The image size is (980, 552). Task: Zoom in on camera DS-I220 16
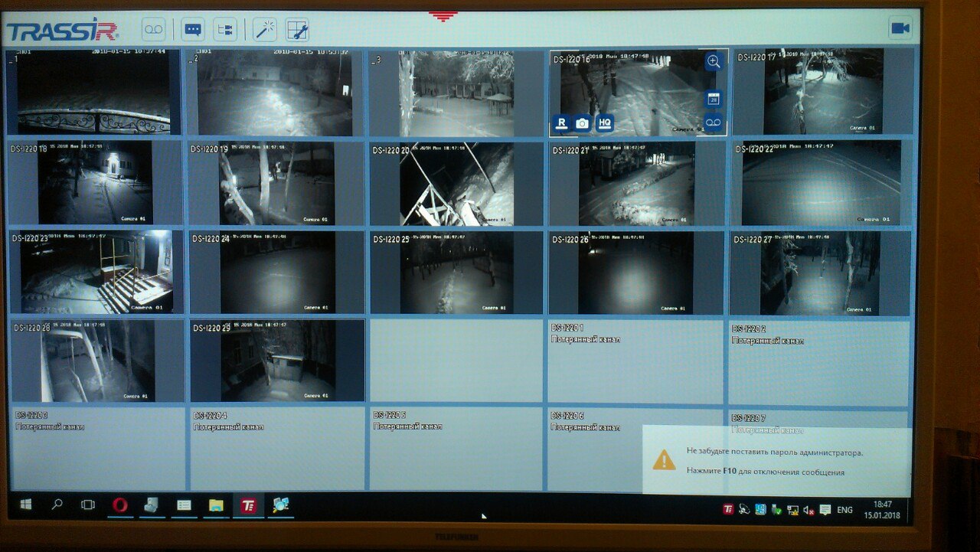point(714,63)
